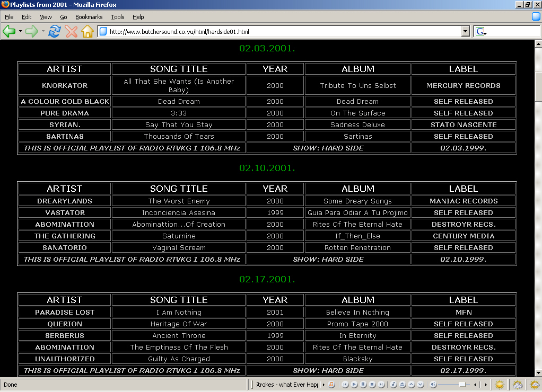This screenshot has width=542, height=392.
Task: Click the A COLOUR COLD BLACK artist cell
Action: 65,102
